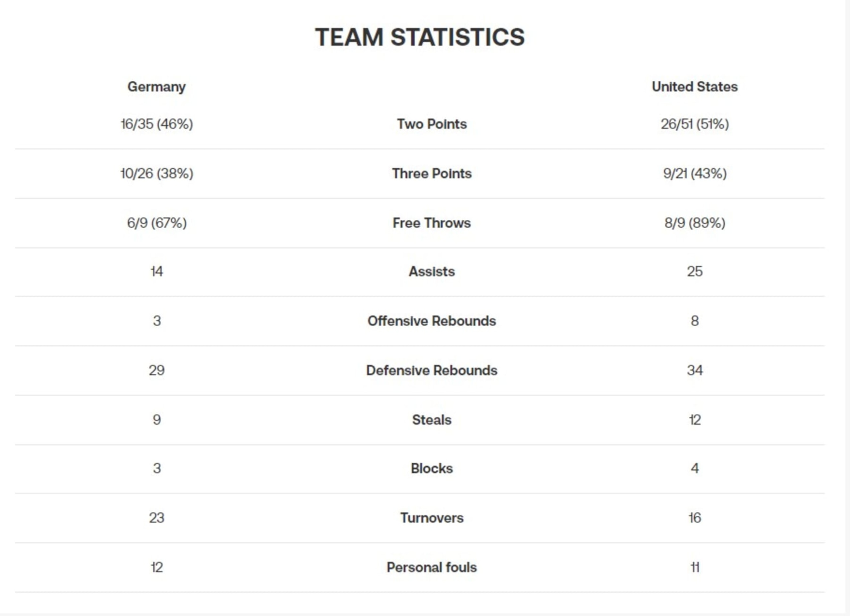Image resolution: width=850 pixels, height=616 pixels.
Task: Click the Personal fouls label
Action: (432, 567)
